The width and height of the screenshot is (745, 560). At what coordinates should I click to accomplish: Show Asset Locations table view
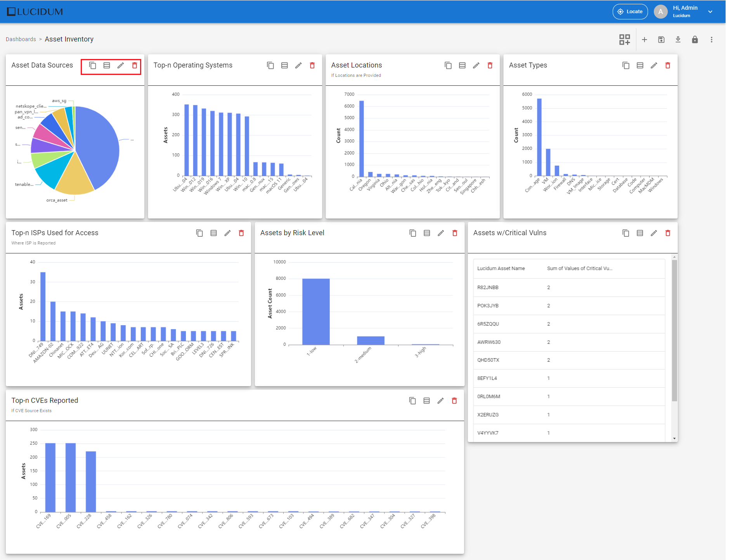point(462,65)
